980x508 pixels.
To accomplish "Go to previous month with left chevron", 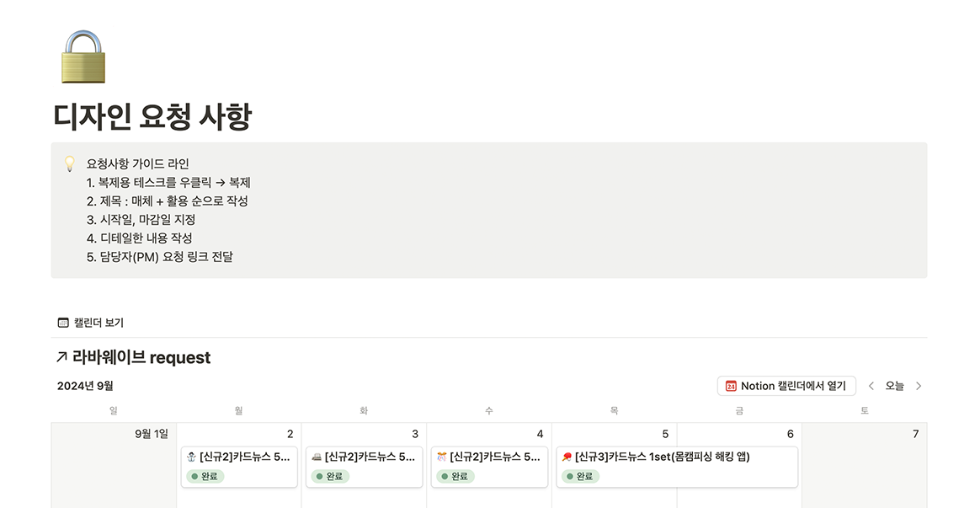I will click(x=871, y=386).
